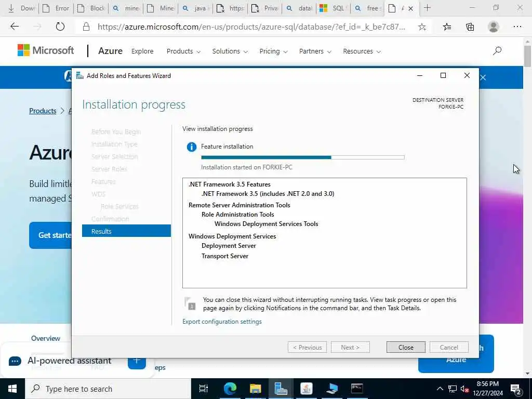Open a new browser tab plus button
This screenshot has width=532, height=399.
click(x=427, y=8)
